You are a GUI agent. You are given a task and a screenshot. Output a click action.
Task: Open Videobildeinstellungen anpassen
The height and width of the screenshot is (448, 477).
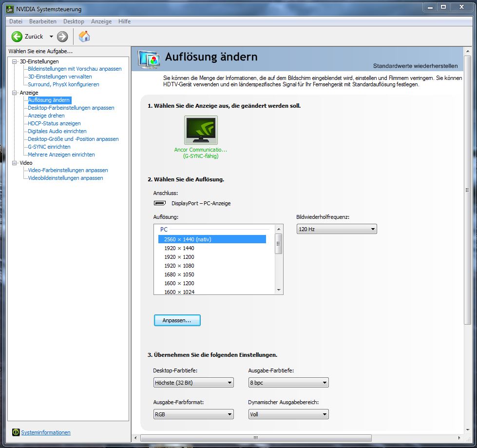[65, 178]
